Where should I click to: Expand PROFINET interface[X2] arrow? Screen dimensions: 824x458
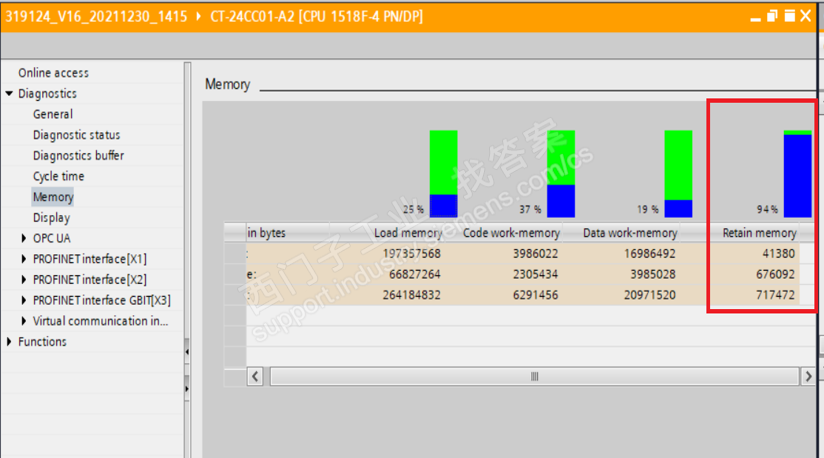24,279
